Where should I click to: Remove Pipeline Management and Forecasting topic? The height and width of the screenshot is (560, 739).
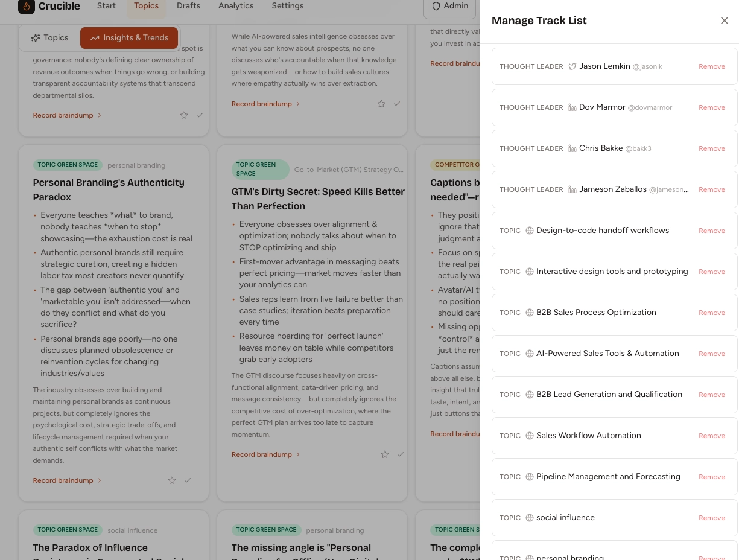[712, 477]
